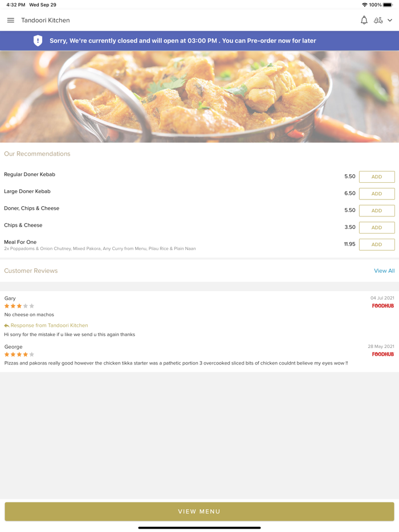
Task: Click View All customer reviews
Action: coord(384,271)
